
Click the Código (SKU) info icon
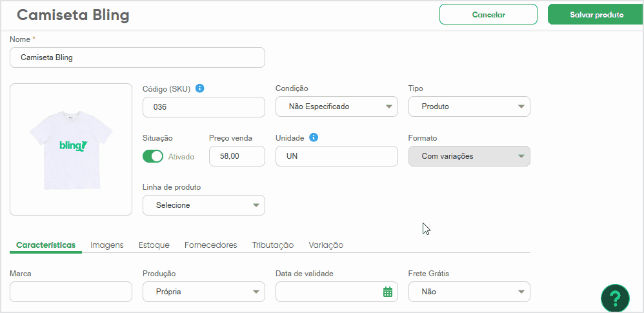199,88
